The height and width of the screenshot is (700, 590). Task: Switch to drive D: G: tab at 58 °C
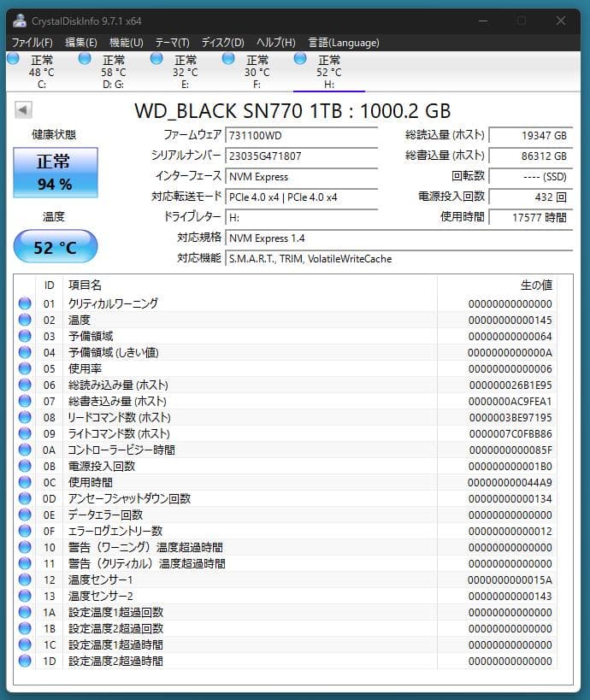click(x=114, y=72)
